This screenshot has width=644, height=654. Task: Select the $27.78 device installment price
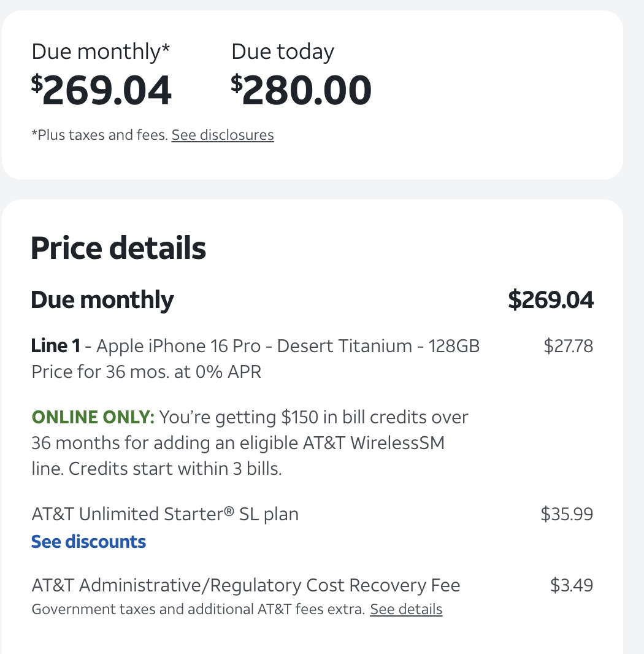[x=568, y=346]
